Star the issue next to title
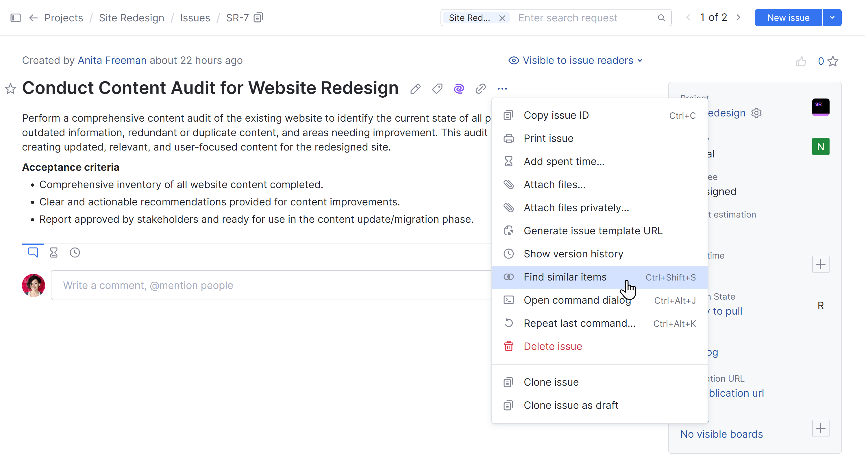Image resolution: width=868 pixels, height=468 pixels. click(10, 89)
